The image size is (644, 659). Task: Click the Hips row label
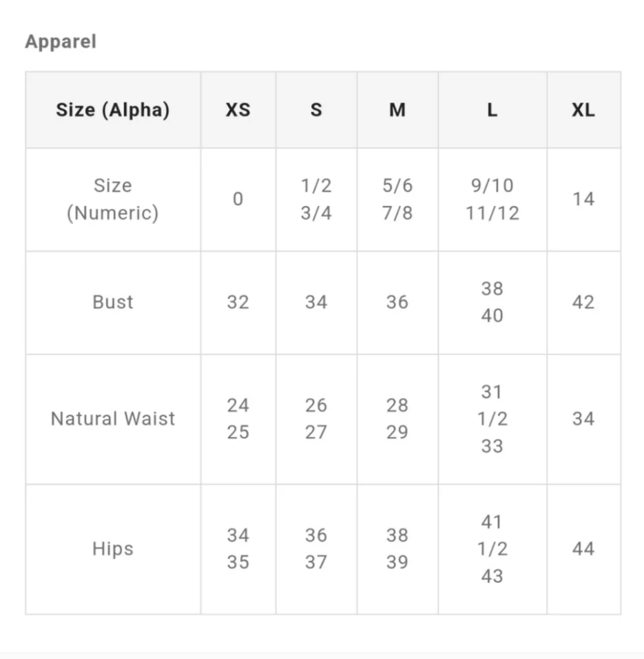(x=113, y=548)
